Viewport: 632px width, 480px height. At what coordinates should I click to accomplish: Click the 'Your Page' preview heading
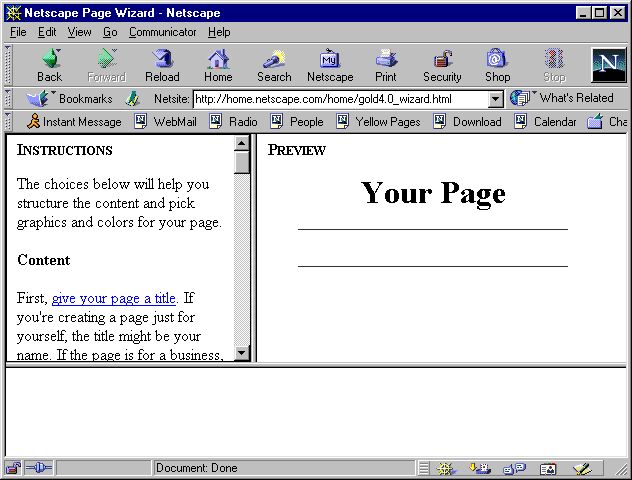tap(433, 193)
